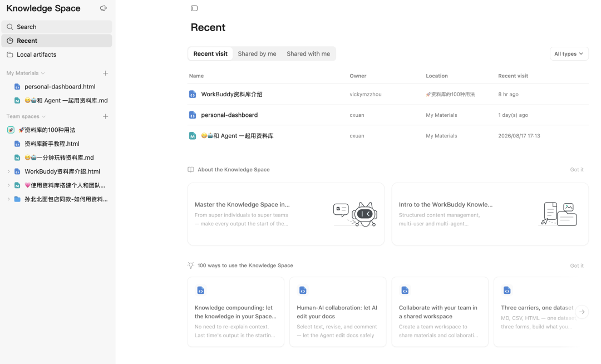Open the Human-AI collaboration card
The height and width of the screenshot is (364, 601).
point(338,312)
